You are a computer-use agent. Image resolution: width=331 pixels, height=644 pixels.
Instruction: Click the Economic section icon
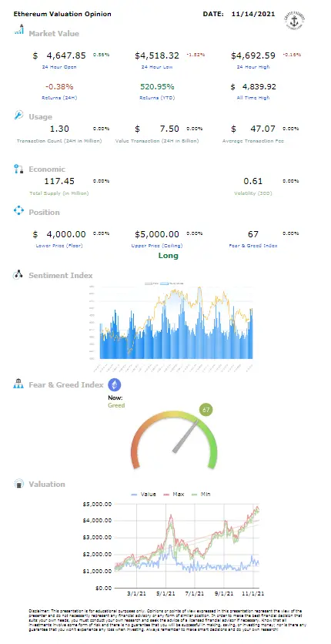(18, 169)
